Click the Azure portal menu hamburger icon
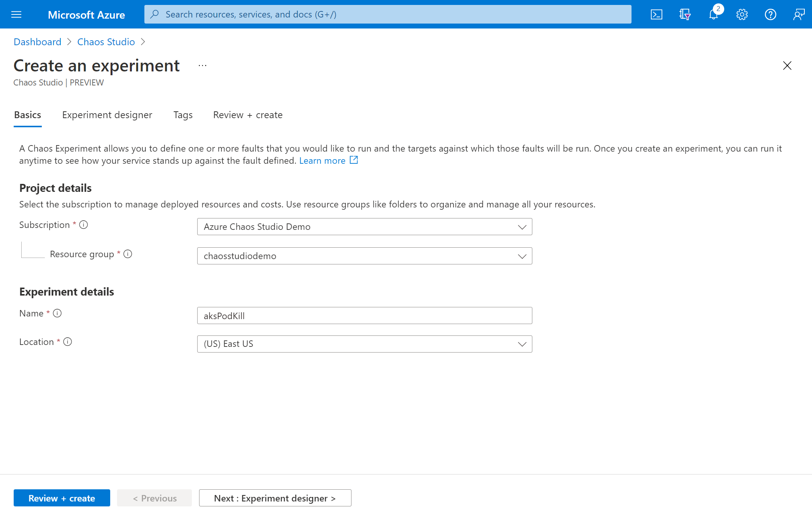The image size is (812, 514). coord(17,14)
